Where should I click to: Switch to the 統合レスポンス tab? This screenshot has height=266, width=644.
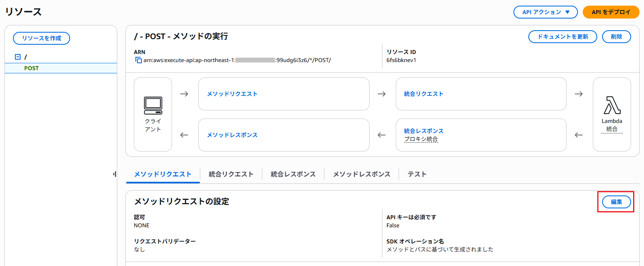pyautogui.click(x=293, y=174)
